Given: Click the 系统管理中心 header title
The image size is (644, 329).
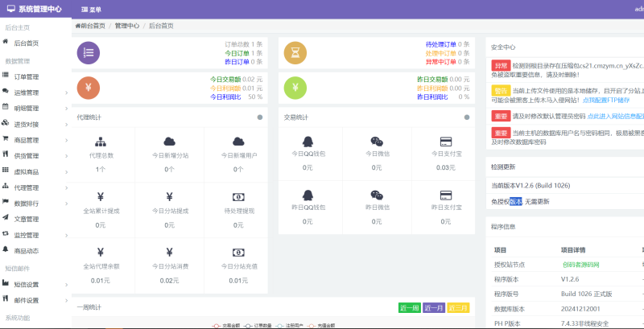Looking at the screenshot, I should [40, 9].
